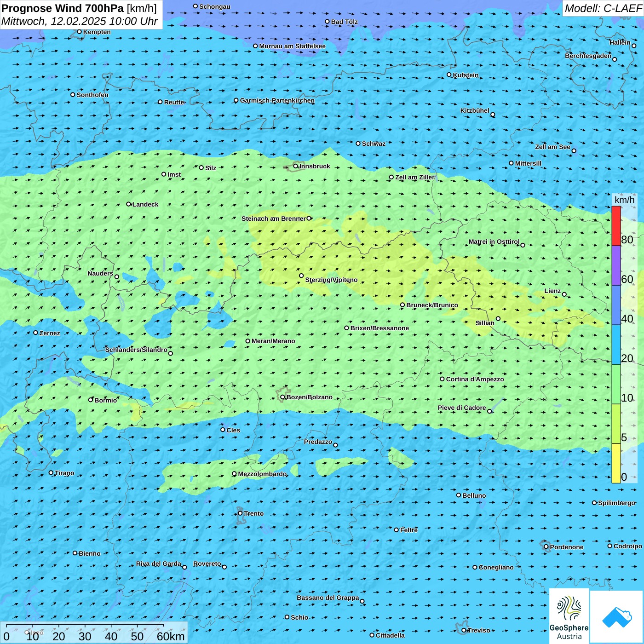
Task: Click the Kufstein location marker
Action: (x=449, y=75)
